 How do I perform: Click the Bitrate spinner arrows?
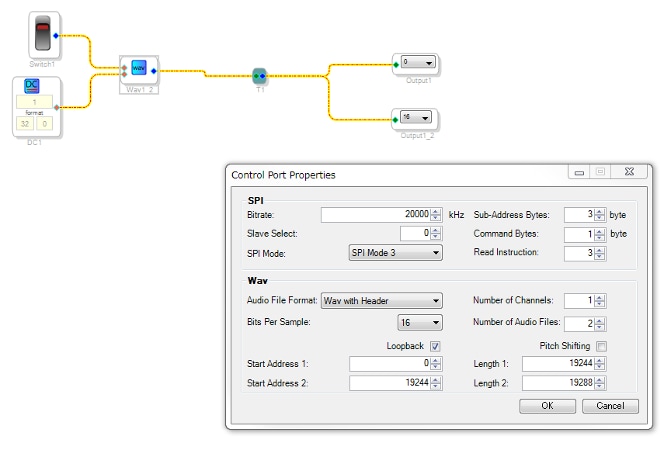(x=436, y=215)
